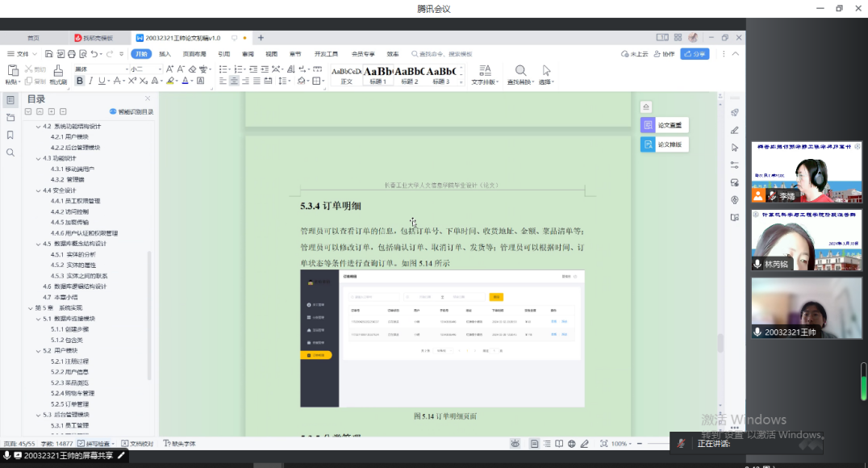Click the save document icon
This screenshot has width=868, height=468.
(x=48, y=54)
